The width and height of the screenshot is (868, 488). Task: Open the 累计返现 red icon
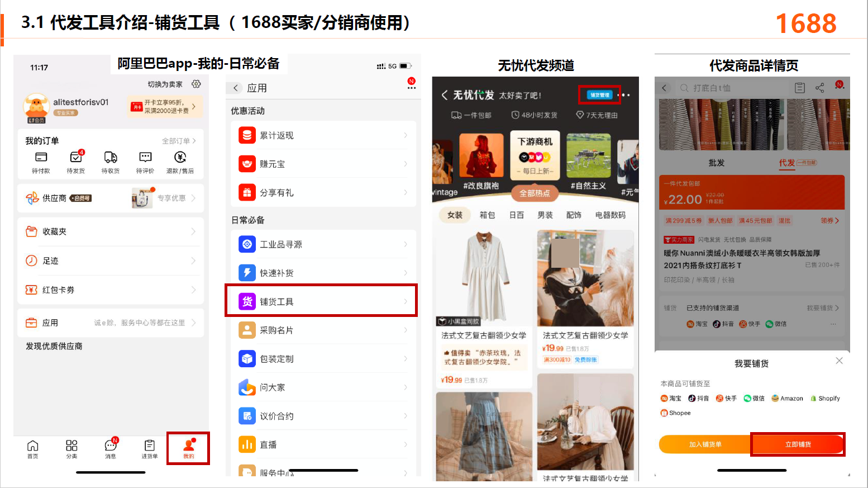(247, 135)
